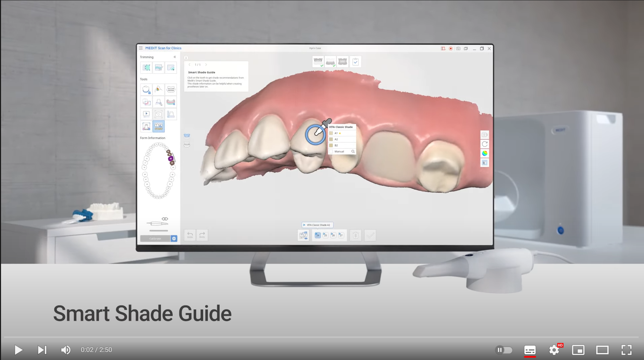The image size is (644, 360).
Task: Turn on the YouTube Autoplay toggle
Action: click(504, 350)
